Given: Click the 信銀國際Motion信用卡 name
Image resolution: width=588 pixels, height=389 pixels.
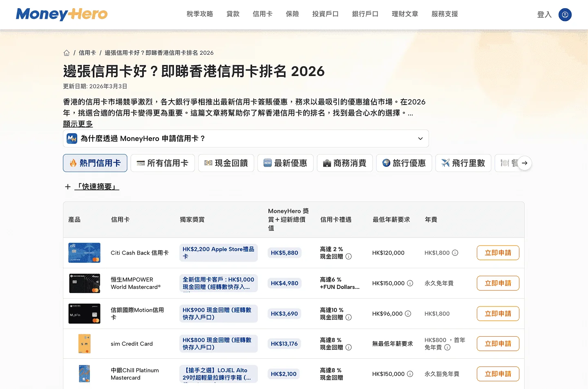Looking at the screenshot, I should 137,314.
